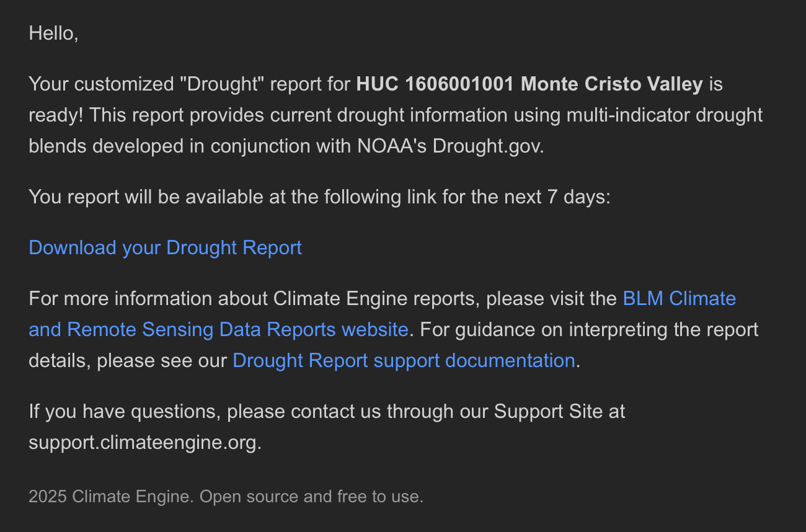The width and height of the screenshot is (806, 532).
Task: Click bold HUC 1606001001 Monte Cristo Valley text
Action: click(x=529, y=84)
